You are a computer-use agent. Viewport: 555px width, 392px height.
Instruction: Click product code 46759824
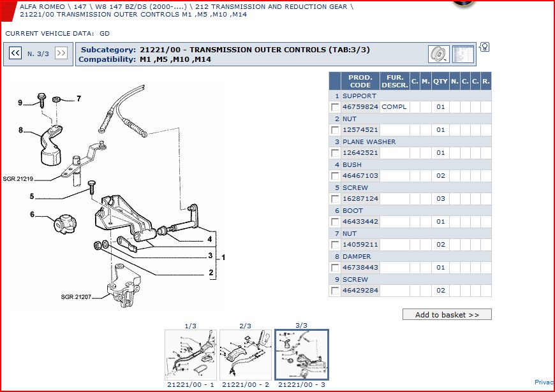360,107
